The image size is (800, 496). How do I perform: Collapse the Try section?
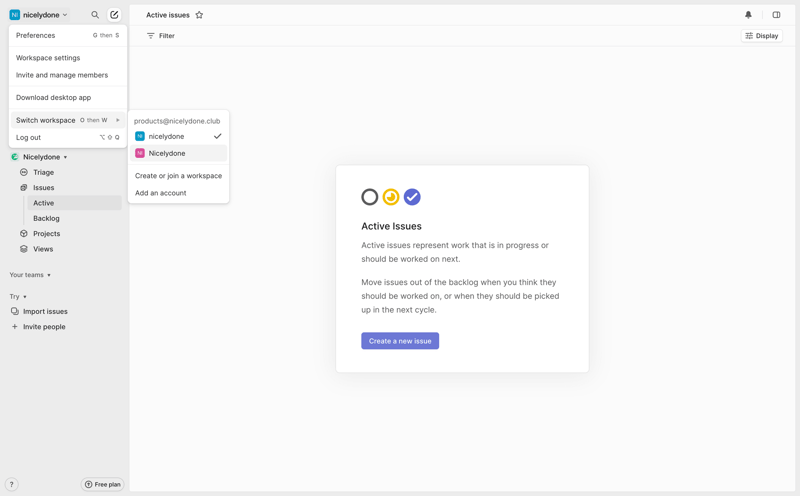pyautogui.click(x=24, y=296)
